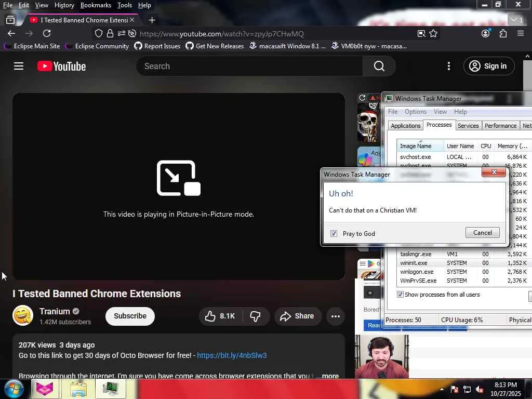Open Report Issues bookmark
This screenshot has width=532, height=399.
coord(157,46)
